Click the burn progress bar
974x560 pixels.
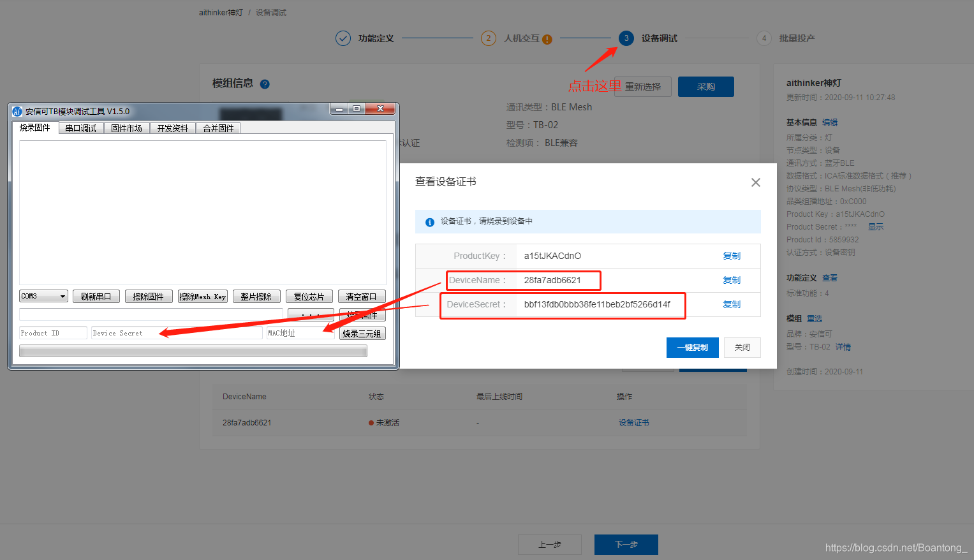(x=193, y=351)
